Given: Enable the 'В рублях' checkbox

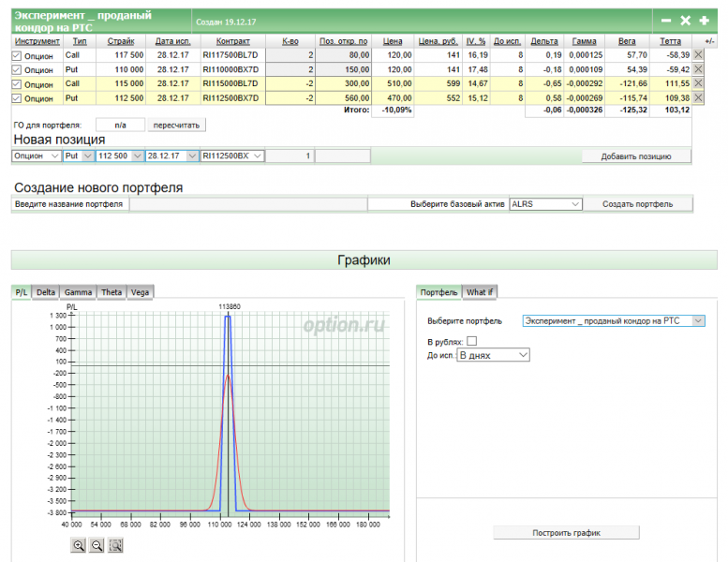Looking at the screenshot, I should pyautogui.click(x=471, y=341).
